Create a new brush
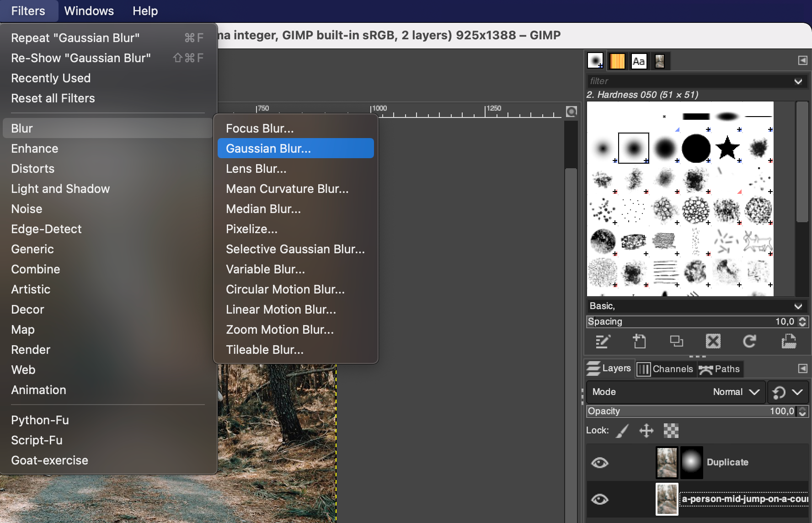Screen dimensions: 812x523 pyautogui.click(x=640, y=342)
